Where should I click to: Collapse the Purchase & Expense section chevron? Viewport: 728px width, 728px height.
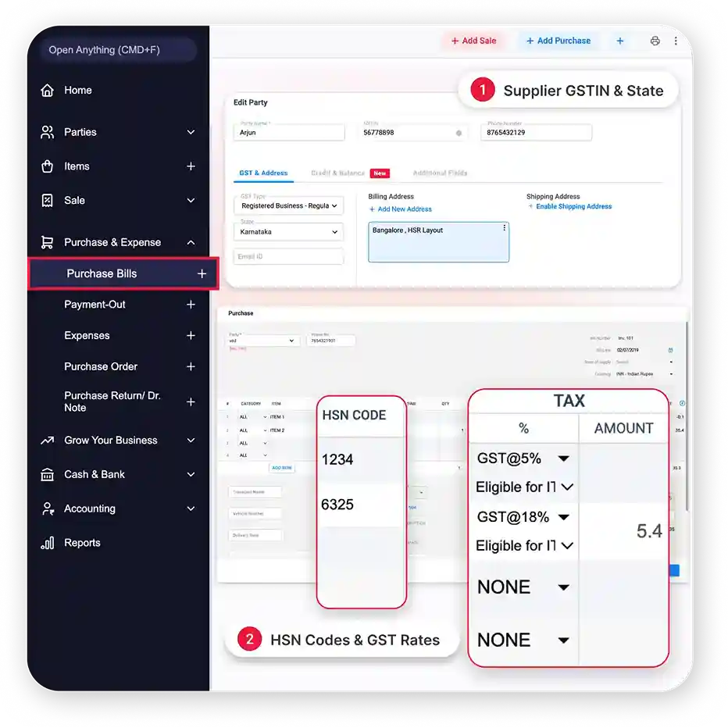tap(191, 242)
